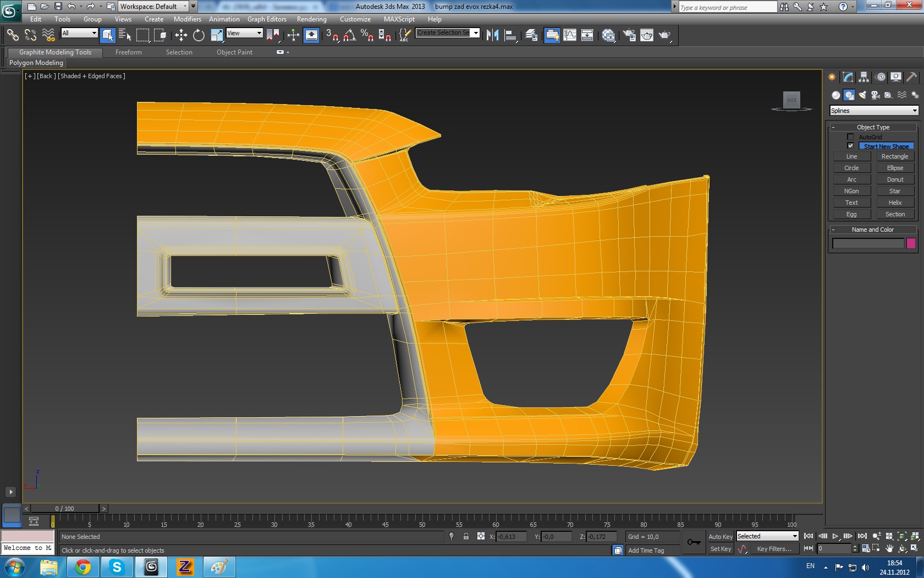Viewport: 924px width, 578px height.
Task: Click the magenta object color swatch
Action: click(x=911, y=243)
